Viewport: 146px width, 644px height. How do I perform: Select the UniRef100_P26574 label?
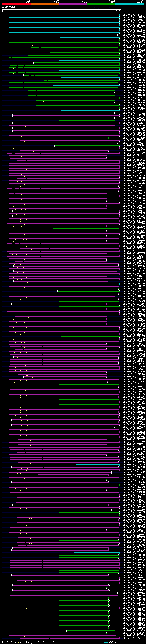coord(134,256)
